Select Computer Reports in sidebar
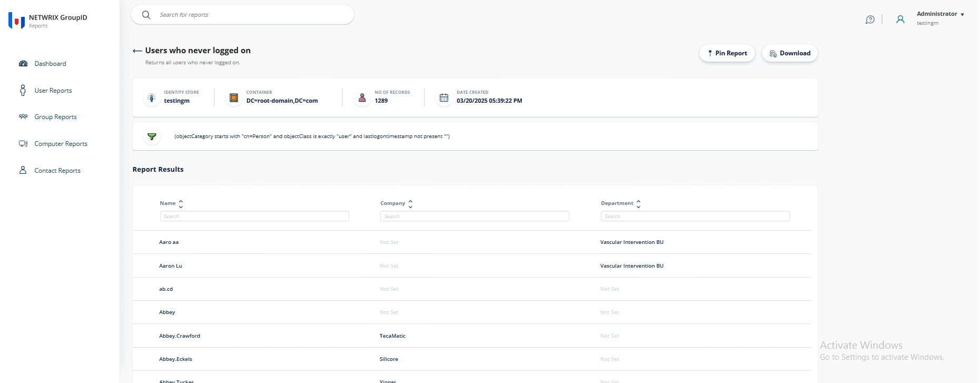The height and width of the screenshot is (383, 980). point(61,144)
